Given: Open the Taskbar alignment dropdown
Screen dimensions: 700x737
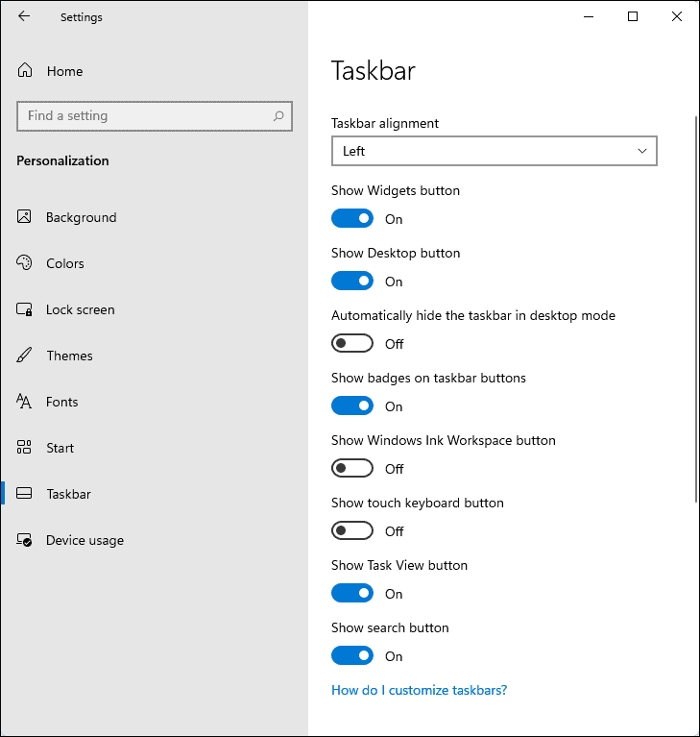Looking at the screenshot, I should pos(495,151).
